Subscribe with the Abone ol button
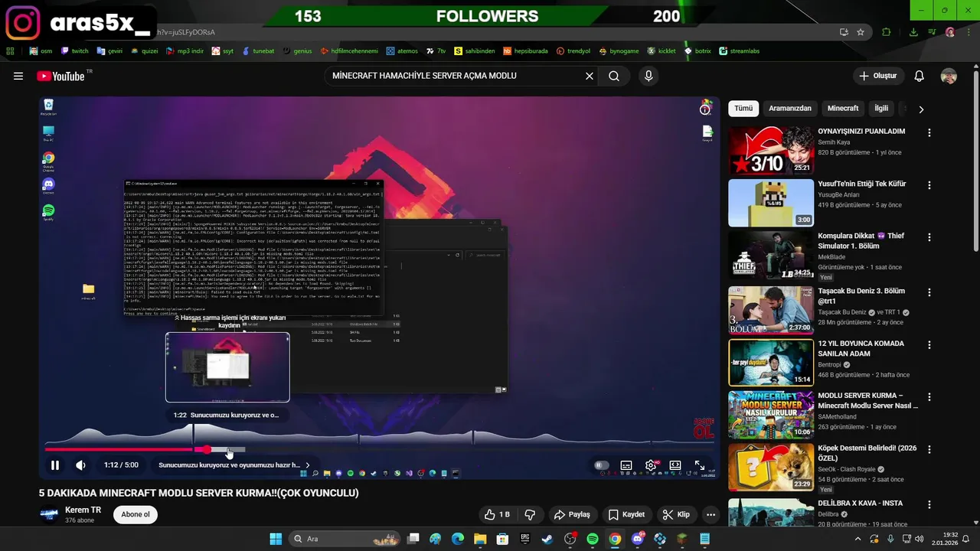The height and width of the screenshot is (551, 980). point(136,514)
